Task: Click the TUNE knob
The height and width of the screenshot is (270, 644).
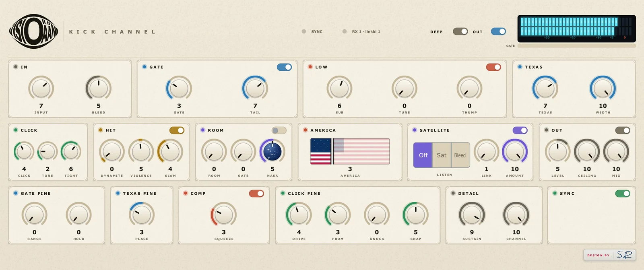Action: (x=405, y=89)
